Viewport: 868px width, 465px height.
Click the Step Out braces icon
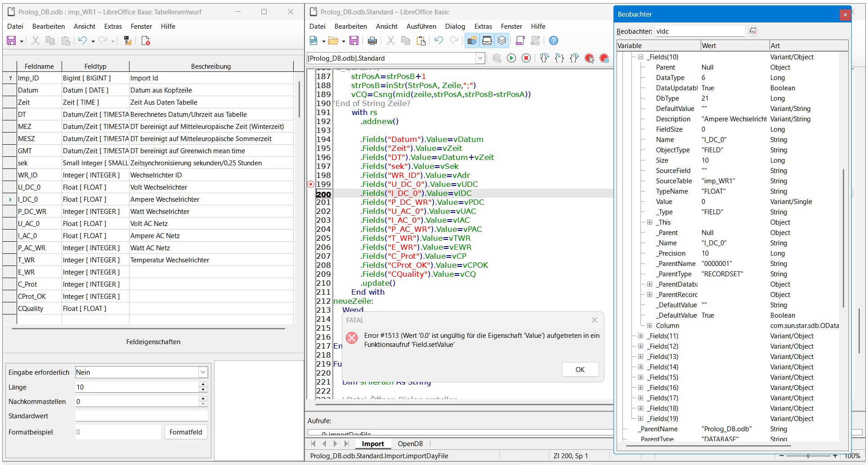coord(574,58)
